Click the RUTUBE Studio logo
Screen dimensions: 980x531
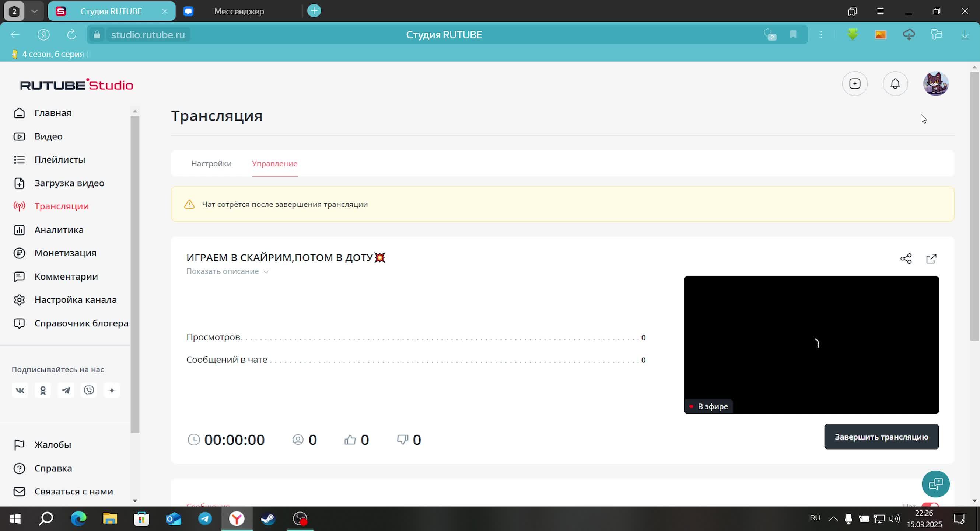(77, 85)
